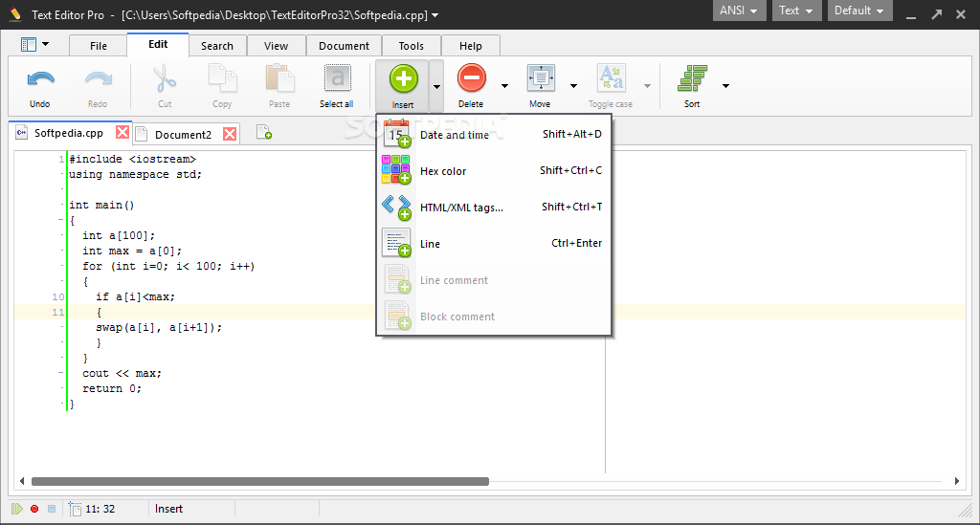Screen dimensions: 980x525
Task: Collapse fold at line after int main()
Action: (x=60, y=220)
